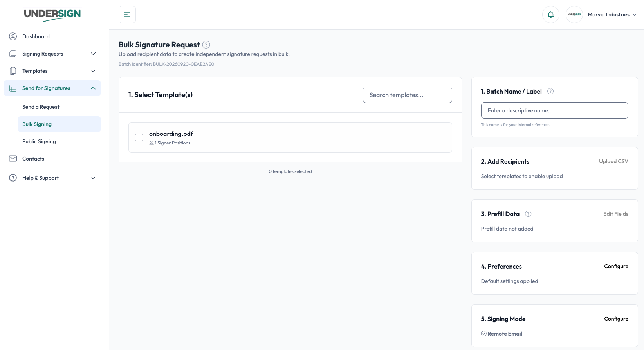This screenshot has width=644, height=350.
Task: Click the Signing Requests sidebar icon
Action: pos(13,54)
